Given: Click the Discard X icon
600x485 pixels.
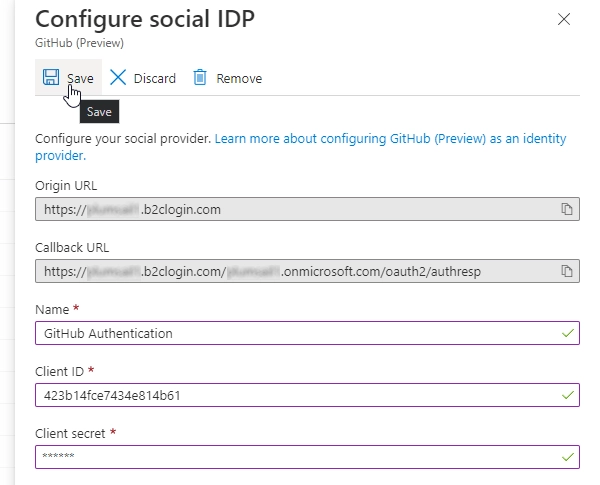Looking at the screenshot, I should 118,77.
